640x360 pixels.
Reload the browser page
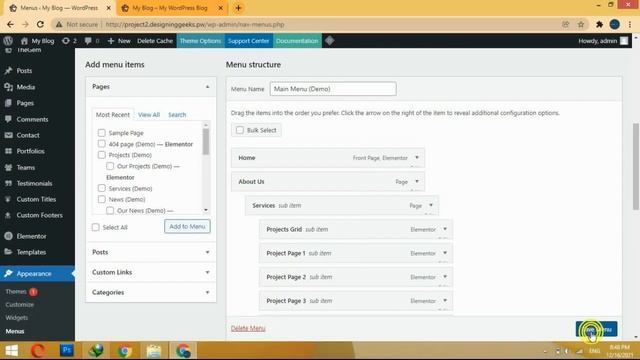(40, 24)
